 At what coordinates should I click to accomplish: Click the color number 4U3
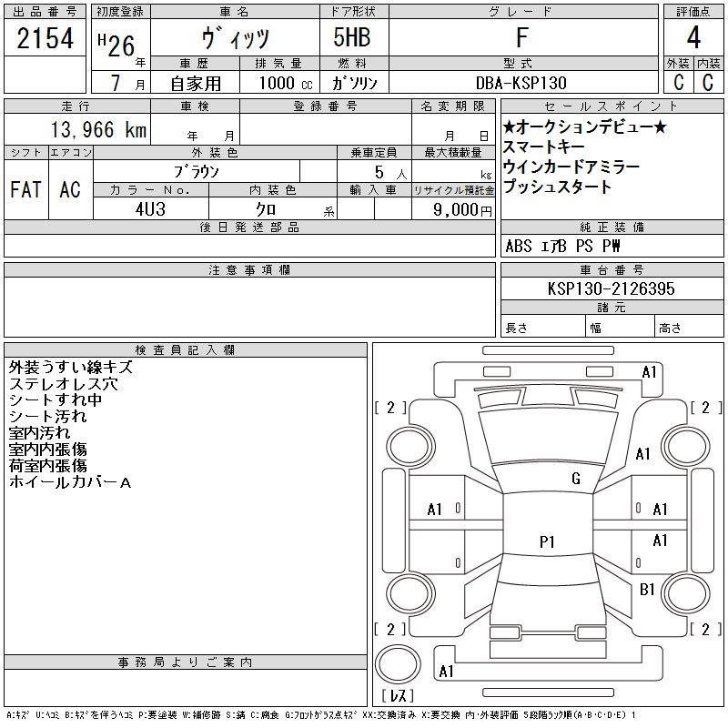(150, 209)
